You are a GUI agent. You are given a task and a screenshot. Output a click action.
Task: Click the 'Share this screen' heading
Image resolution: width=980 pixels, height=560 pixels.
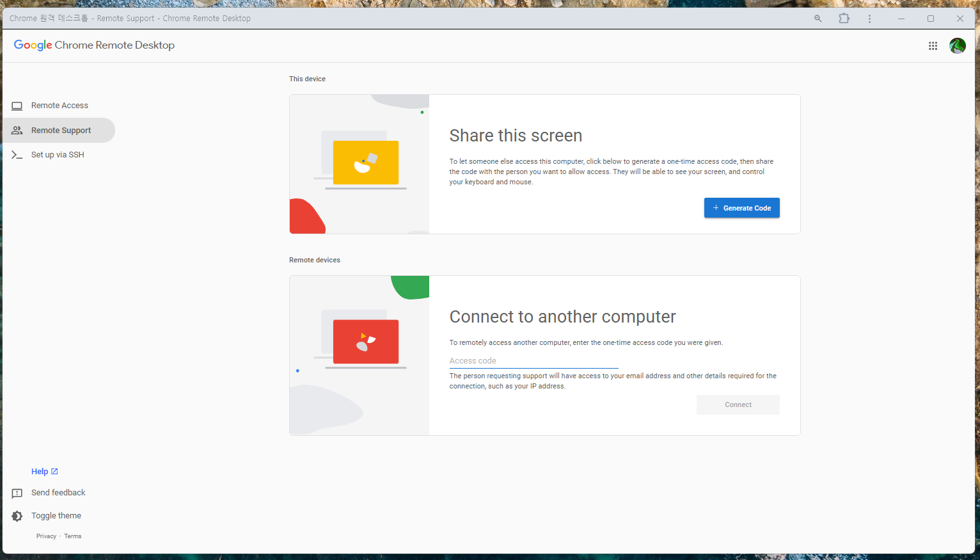pyautogui.click(x=516, y=136)
